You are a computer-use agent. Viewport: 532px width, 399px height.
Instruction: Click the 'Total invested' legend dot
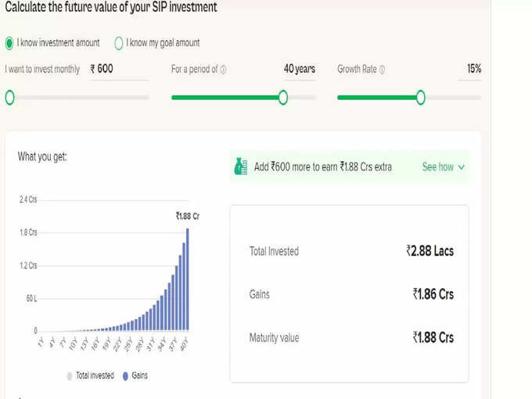click(x=71, y=376)
